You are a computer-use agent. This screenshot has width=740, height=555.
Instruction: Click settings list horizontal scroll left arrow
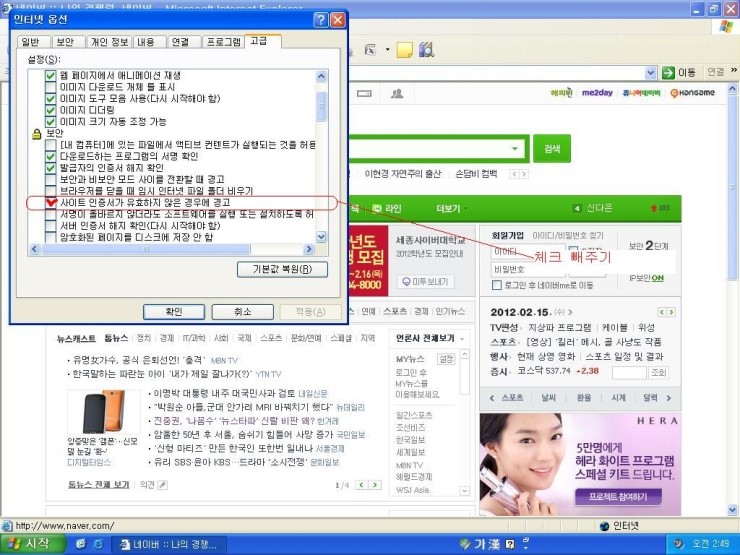click(34, 249)
